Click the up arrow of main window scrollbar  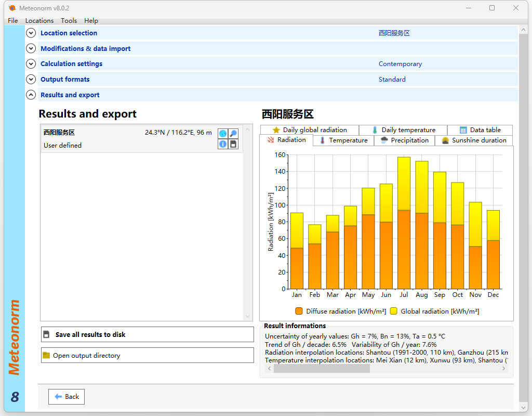click(x=523, y=30)
